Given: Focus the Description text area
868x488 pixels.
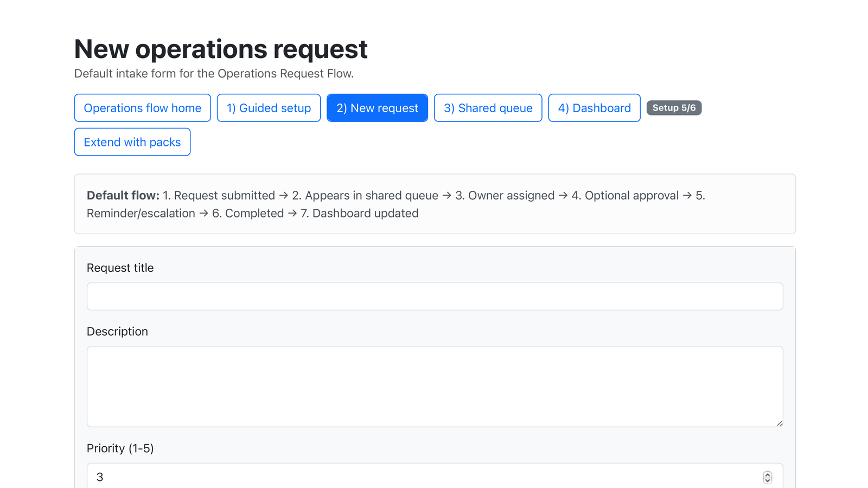Looking at the screenshot, I should pyautogui.click(x=434, y=386).
